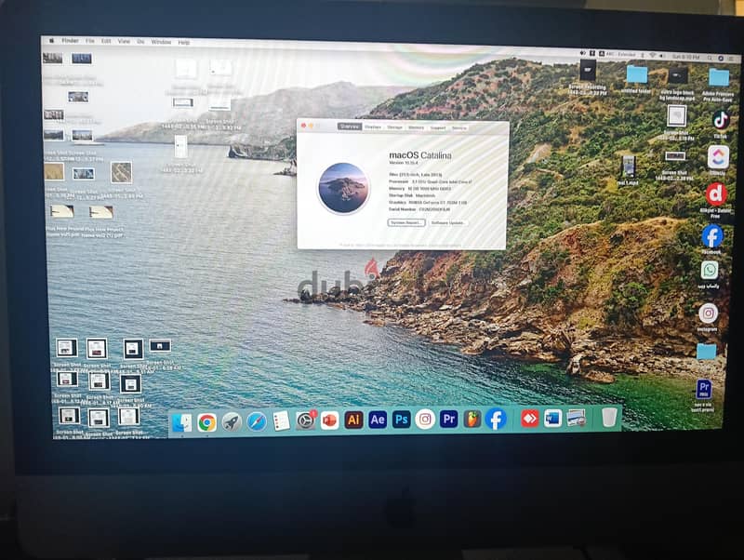Click the macOS Catalina logo image
Image resolution: width=744 pixels, height=560 pixels.
click(x=343, y=188)
